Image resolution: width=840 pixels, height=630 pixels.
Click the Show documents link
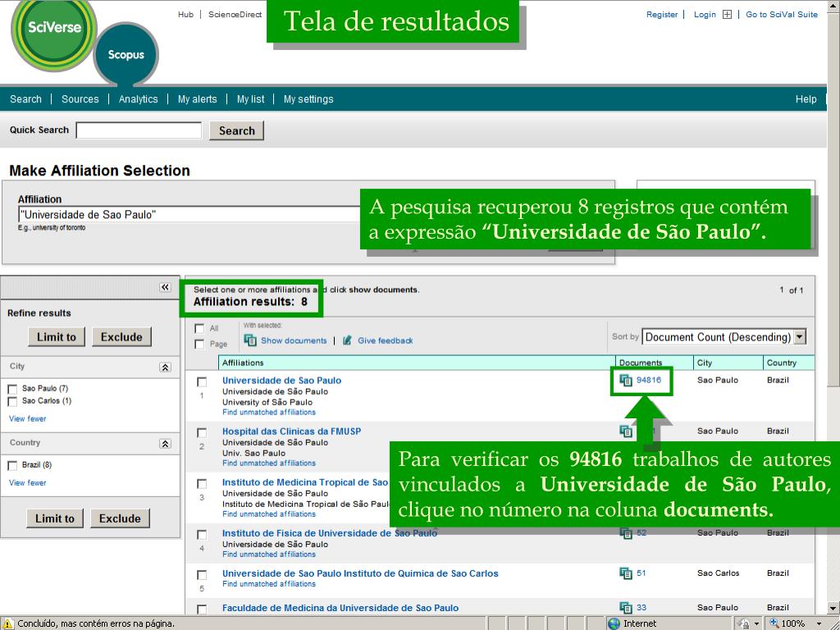click(294, 340)
